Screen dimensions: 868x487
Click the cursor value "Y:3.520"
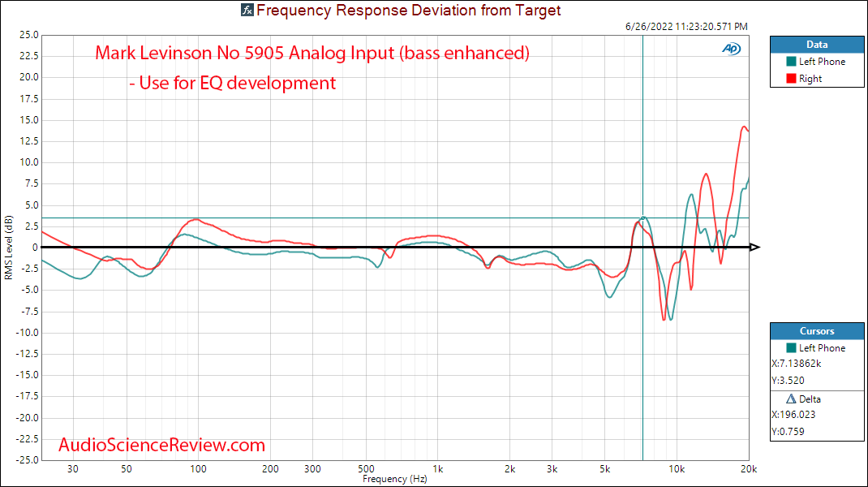pos(788,381)
